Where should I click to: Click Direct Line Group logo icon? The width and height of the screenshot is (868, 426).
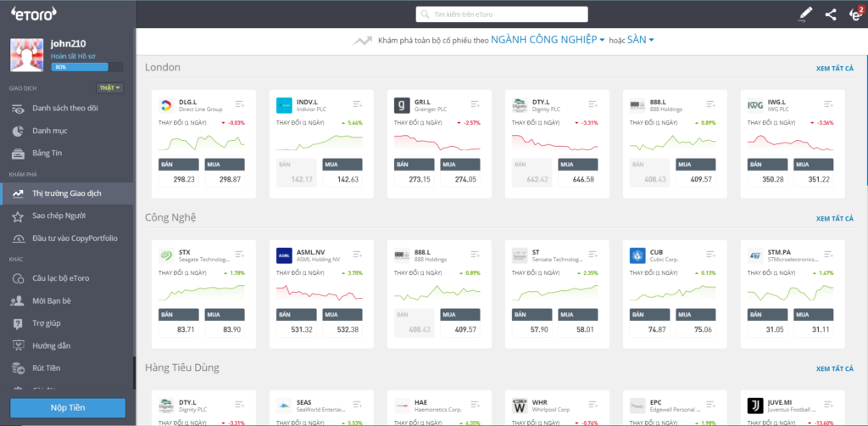coord(166,105)
